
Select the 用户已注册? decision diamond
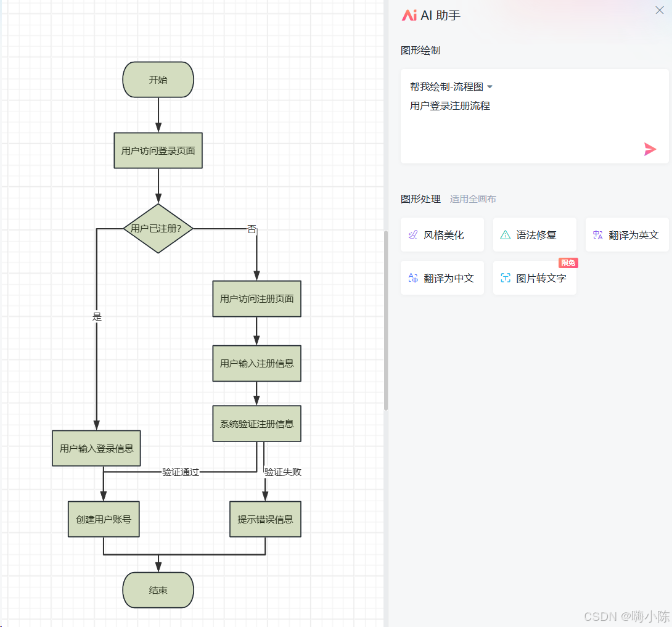point(158,228)
